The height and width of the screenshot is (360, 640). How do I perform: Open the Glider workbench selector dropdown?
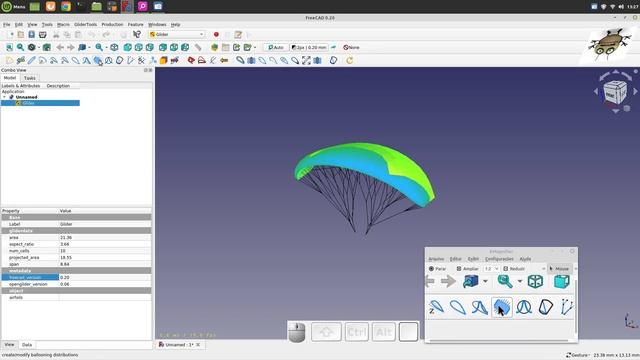click(177, 35)
